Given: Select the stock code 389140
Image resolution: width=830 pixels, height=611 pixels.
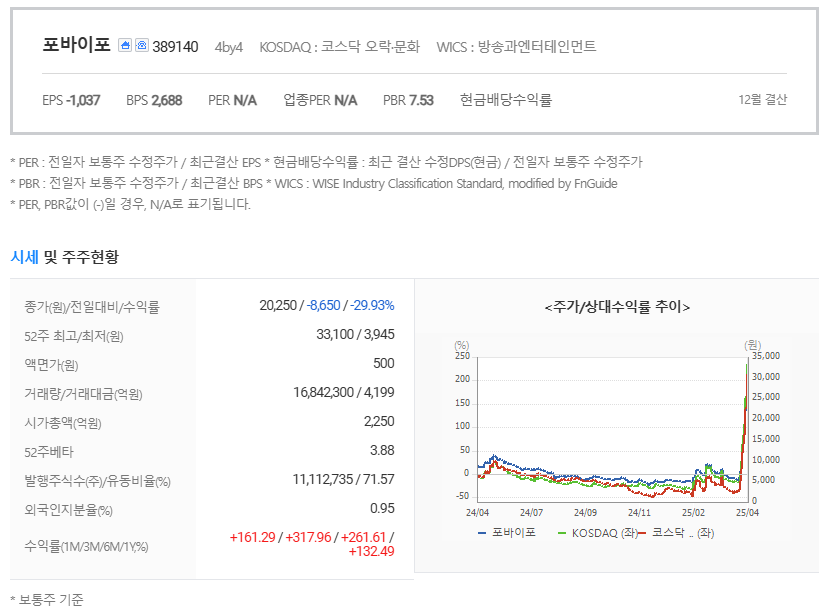Looking at the screenshot, I should point(175,47).
